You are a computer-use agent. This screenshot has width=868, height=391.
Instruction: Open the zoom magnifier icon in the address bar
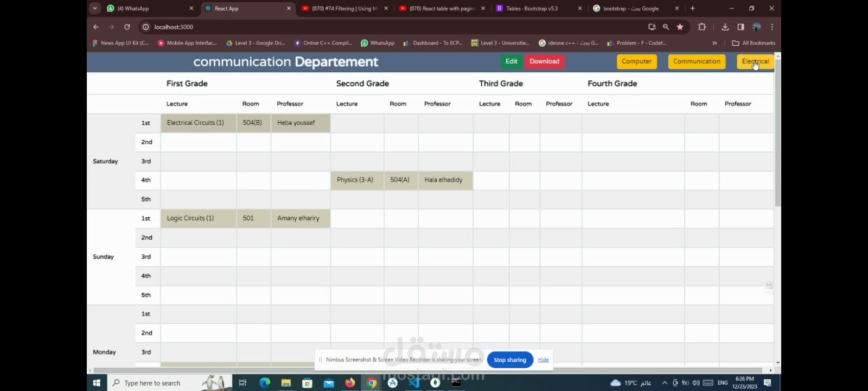click(x=666, y=27)
